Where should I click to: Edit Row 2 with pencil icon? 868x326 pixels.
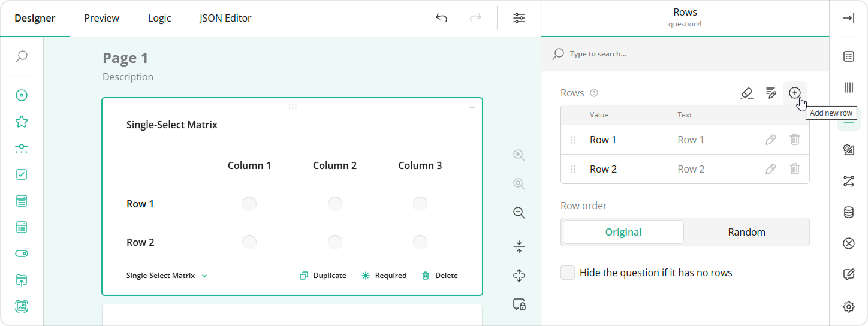pyautogui.click(x=771, y=169)
